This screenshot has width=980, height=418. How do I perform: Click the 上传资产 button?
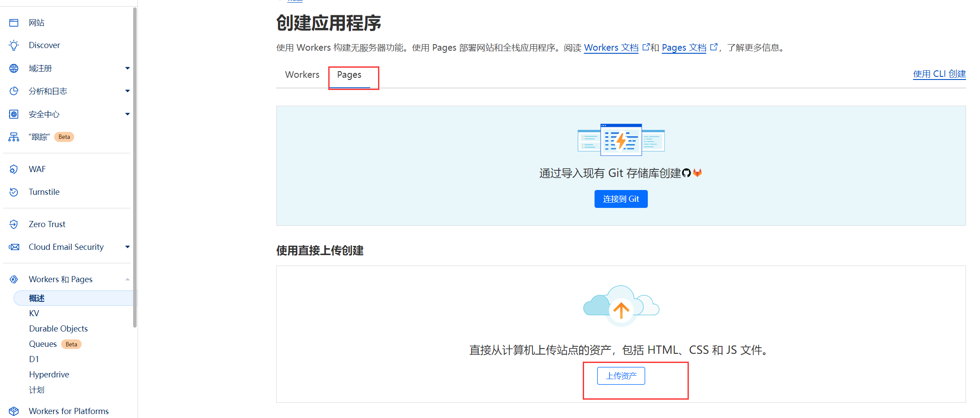[x=621, y=376]
